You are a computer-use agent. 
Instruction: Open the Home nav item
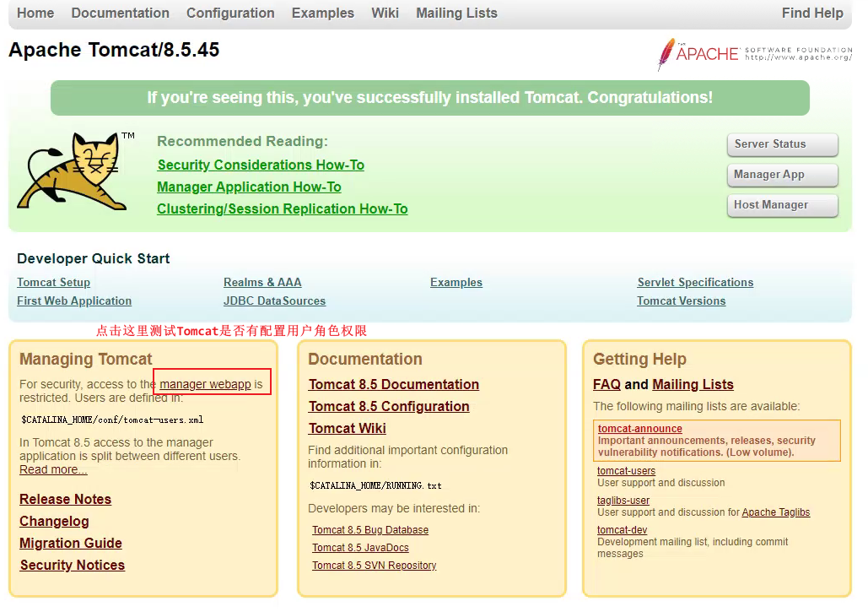pos(35,13)
